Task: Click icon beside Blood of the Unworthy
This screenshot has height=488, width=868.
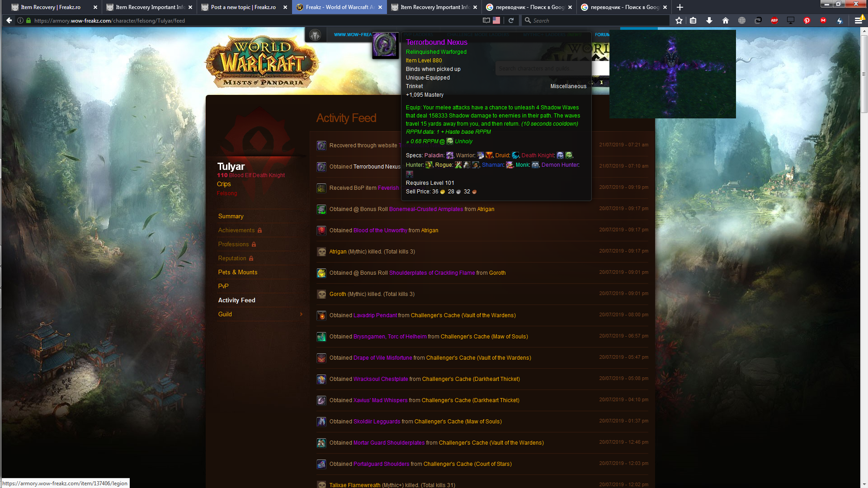Action: pyautogui.click(x=321, y=230)
